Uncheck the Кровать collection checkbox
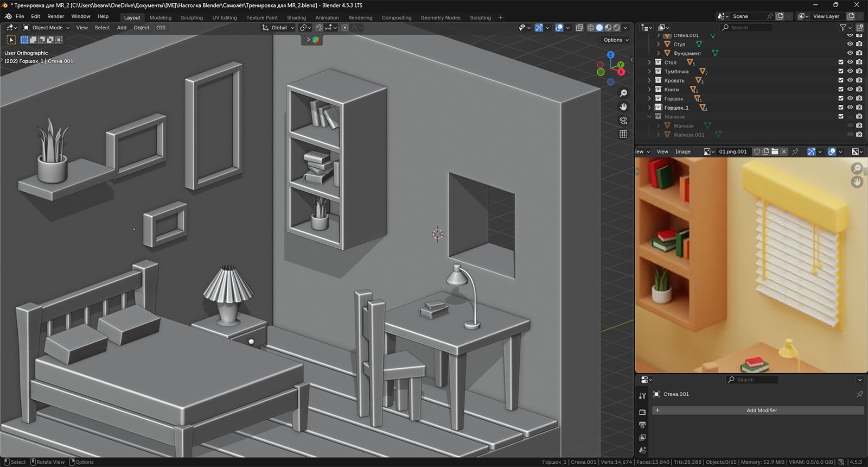Image resolution: width=868 pixels, height=467 pixels. click(841, 80)
